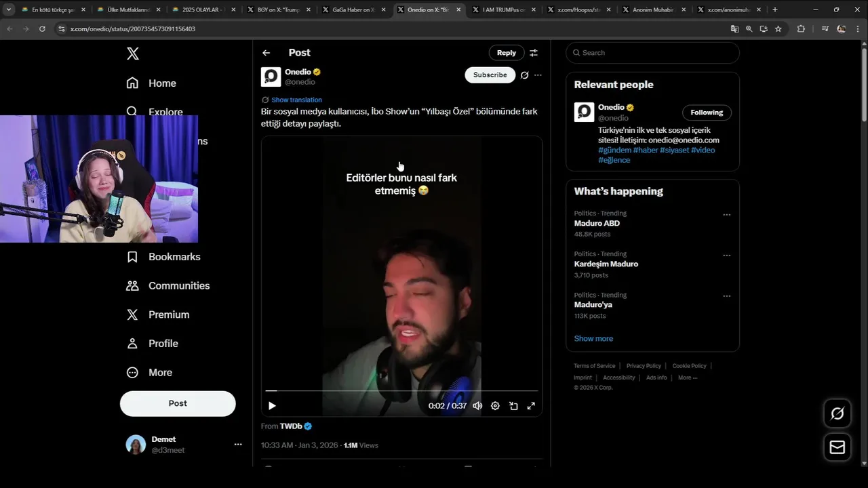868x488 pixels.
Task: Click the Following button for Onedio
Action: coord(707,113)
